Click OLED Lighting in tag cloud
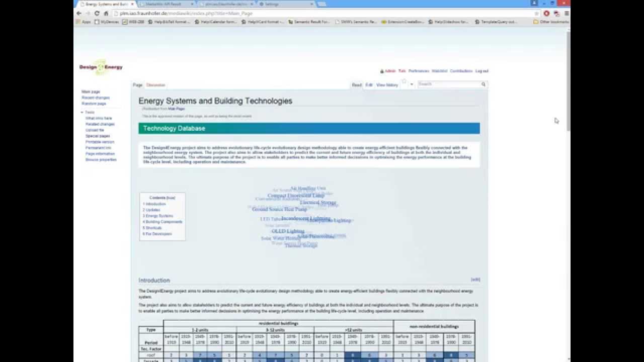644x362 pixels. [288, 231]
